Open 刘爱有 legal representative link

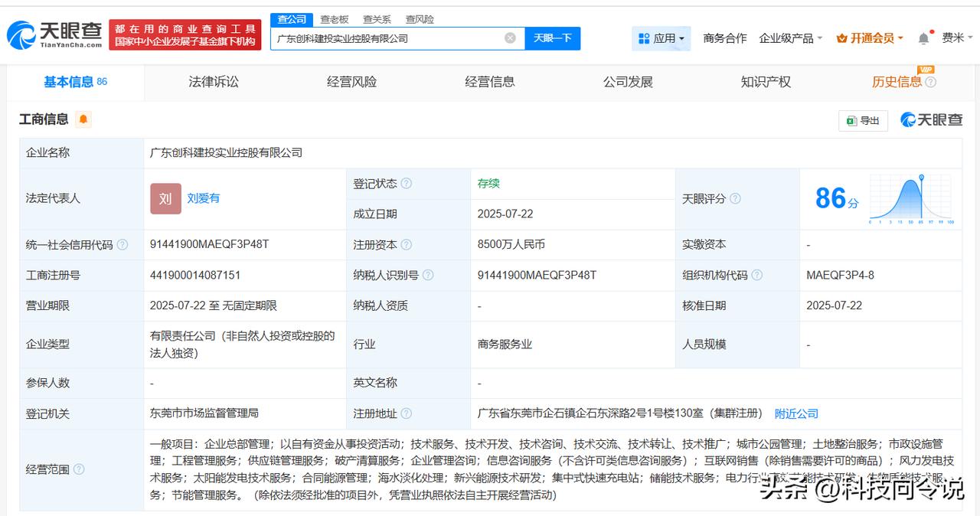point(204,198)
